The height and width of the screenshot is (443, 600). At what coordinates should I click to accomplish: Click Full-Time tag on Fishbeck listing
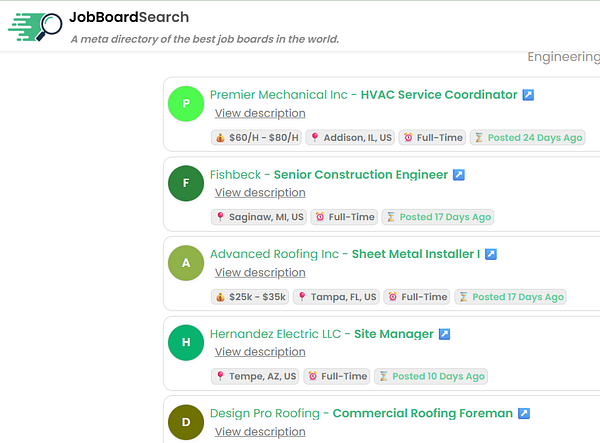(344, 217)
